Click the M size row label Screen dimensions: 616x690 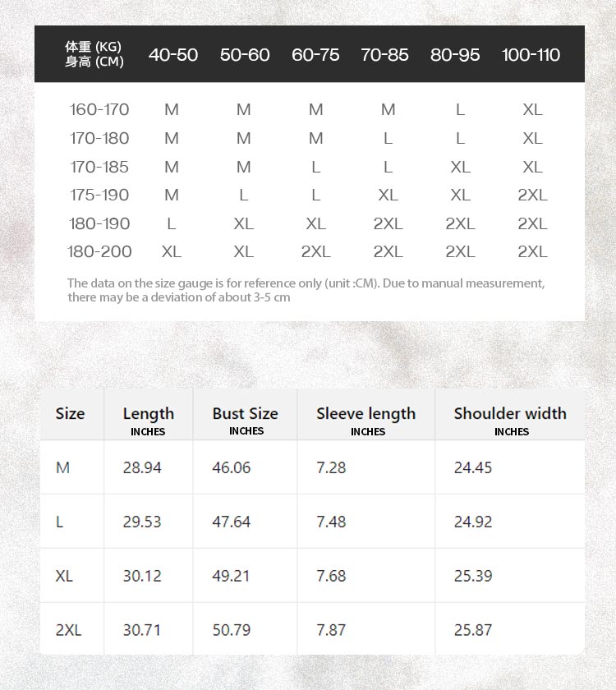63,467
